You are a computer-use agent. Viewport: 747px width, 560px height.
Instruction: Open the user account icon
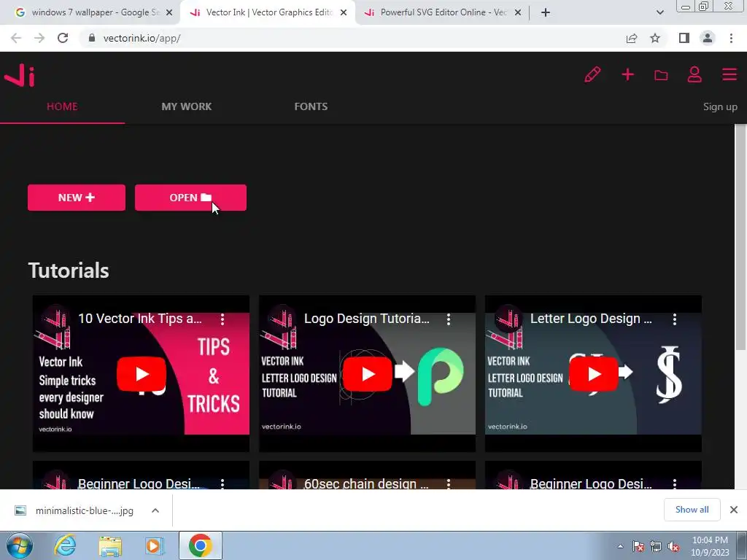[694, 75]
